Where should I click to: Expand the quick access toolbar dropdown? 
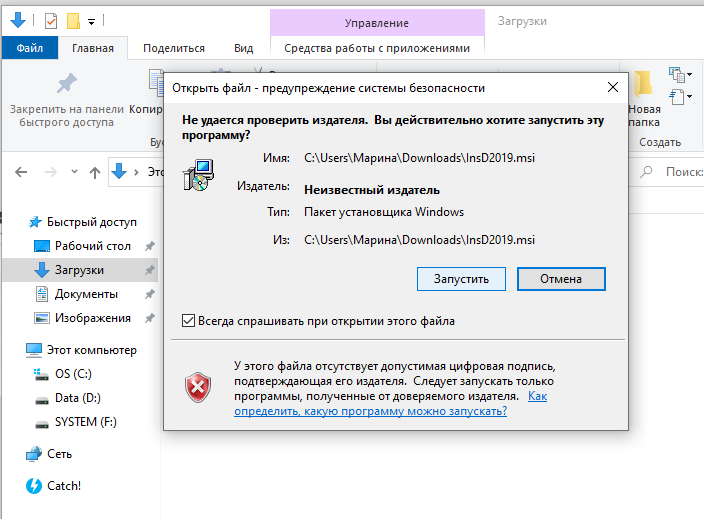tap(91, 22)
